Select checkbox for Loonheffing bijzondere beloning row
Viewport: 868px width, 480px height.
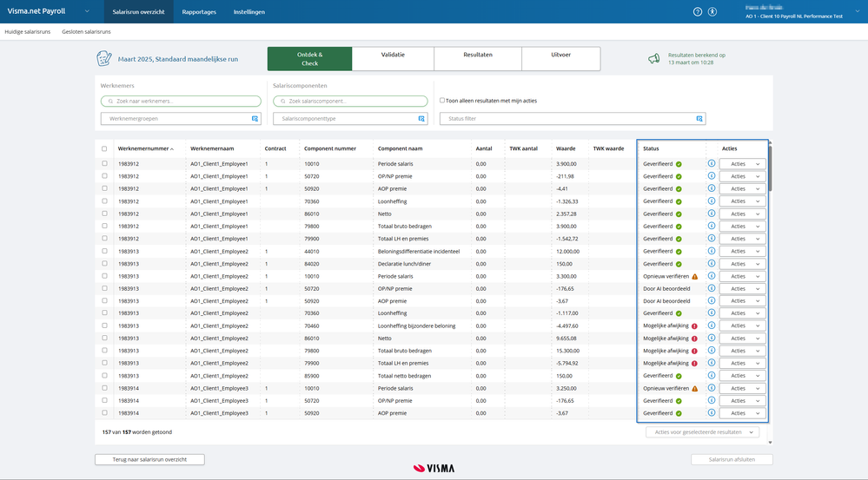(x=104, y=325)
